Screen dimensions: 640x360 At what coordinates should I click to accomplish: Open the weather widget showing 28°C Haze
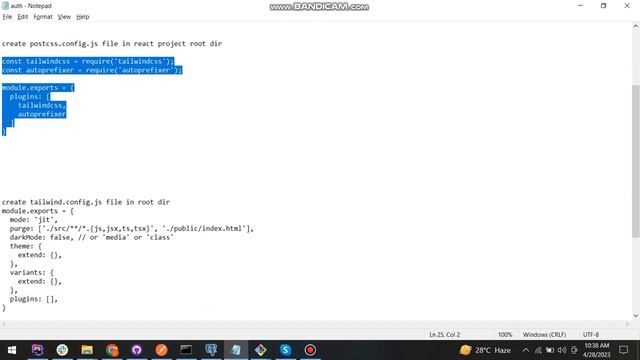(485, 350)
